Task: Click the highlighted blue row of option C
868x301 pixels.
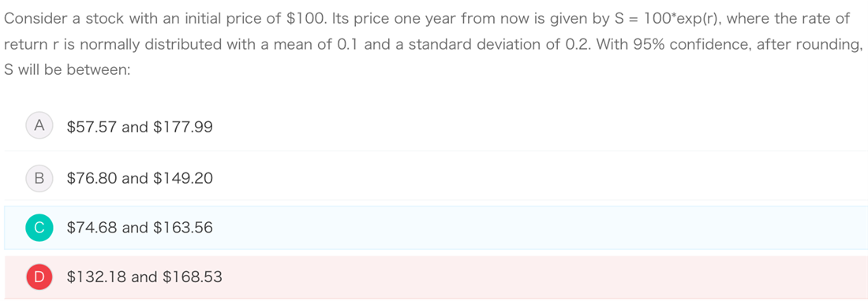Action: [x=436, y=228]
